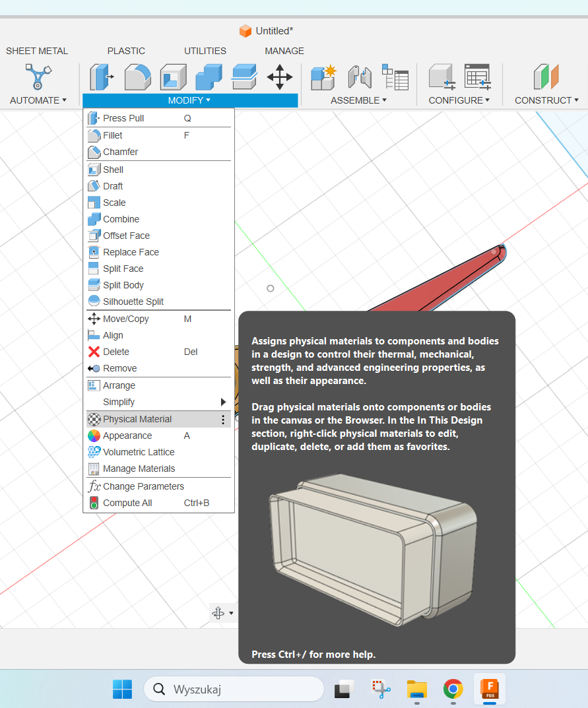Viewport: 588px width, 708px height.
Task: Click the Untitled* document title
Action: [275, 31]
